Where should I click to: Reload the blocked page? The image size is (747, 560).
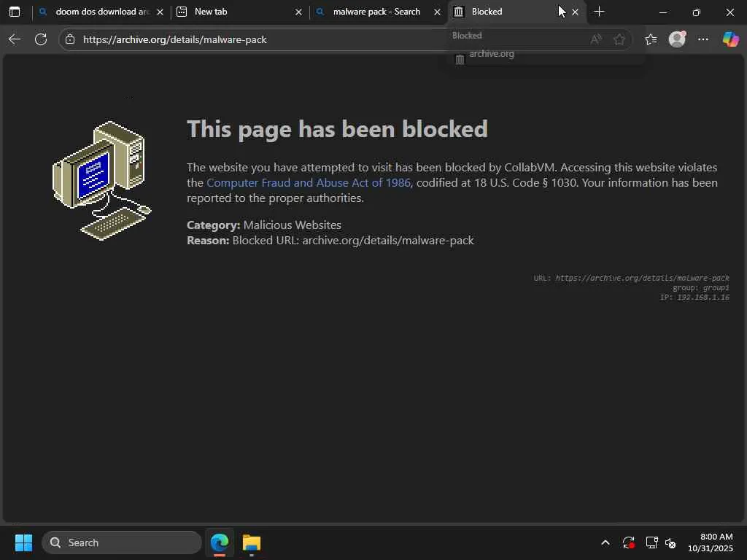tap(41, 39)
